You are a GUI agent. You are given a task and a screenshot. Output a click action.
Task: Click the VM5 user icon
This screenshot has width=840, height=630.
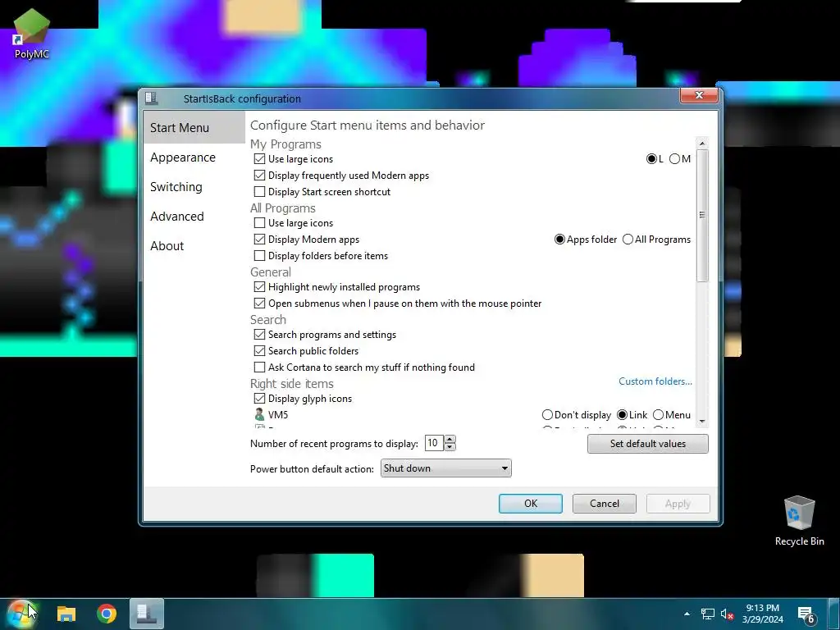point(259,414)
